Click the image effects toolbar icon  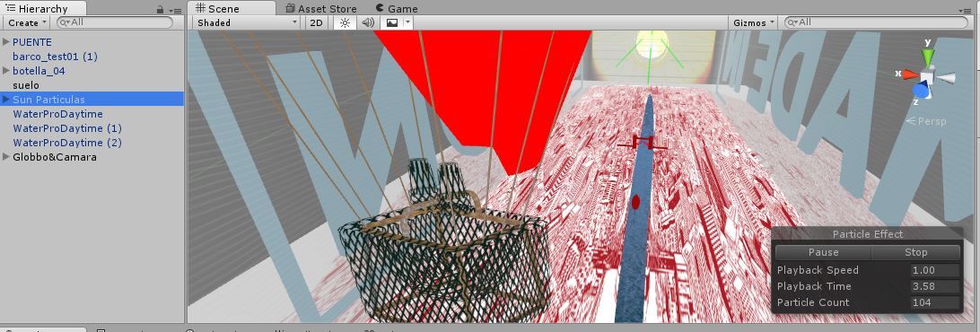(x=392, y=22)
